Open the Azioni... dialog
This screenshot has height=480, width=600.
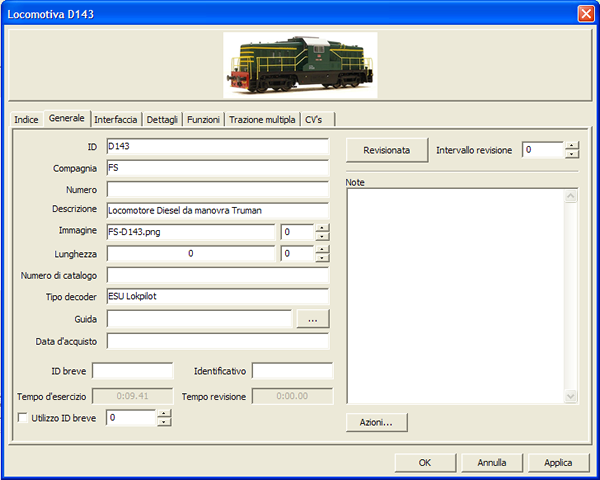[x=376, y=422]
